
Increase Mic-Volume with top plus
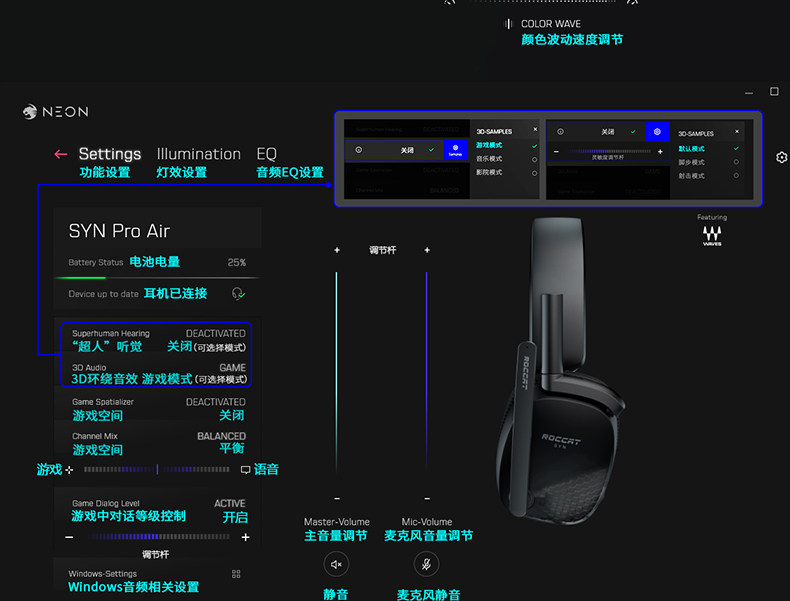point(427,250)
